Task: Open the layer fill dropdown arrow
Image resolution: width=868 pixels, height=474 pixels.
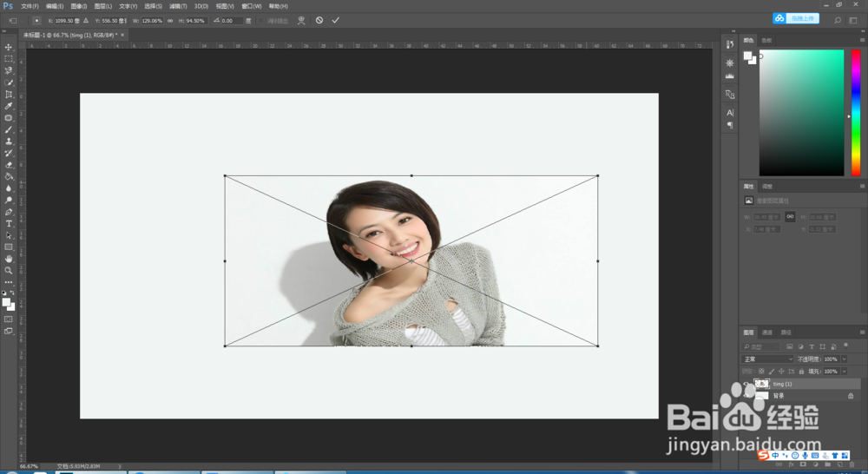Action: pos(845,372)
